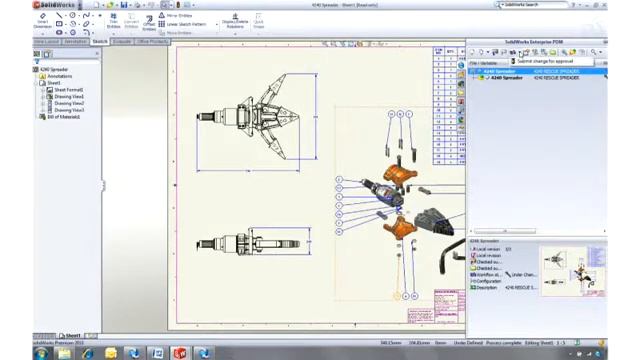The image size is (640, 360).
Task: Switch to the View Layout tab
Action: 46,42
